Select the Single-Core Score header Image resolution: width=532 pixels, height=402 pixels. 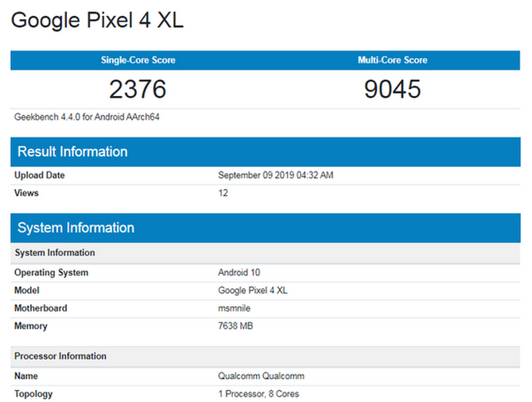[138, 60]
